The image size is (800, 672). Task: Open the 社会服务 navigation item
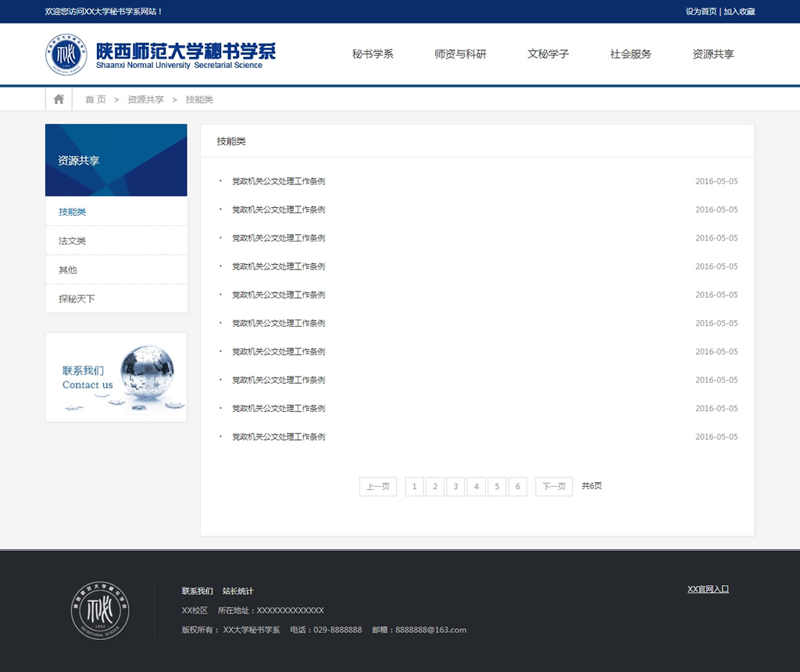630,54
